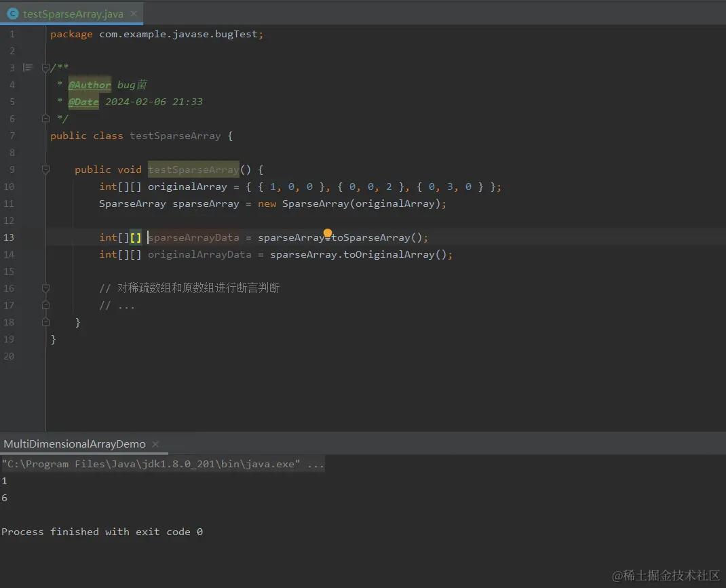Click the sparseArrayData variable name

(193, 238)
